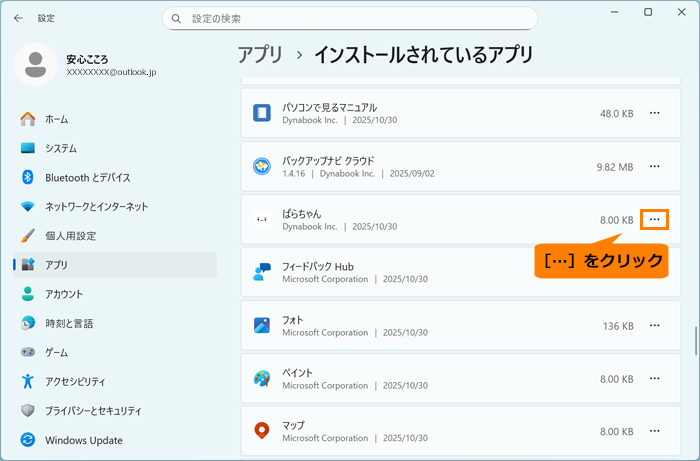Click the ペイント app name
This screenshot has height=461, width=700.
tap(297, 373)
